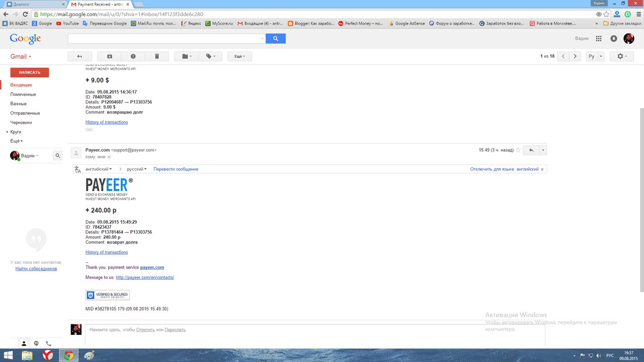
Task: Bookmark this page with the star
Action: pos(606,14)
